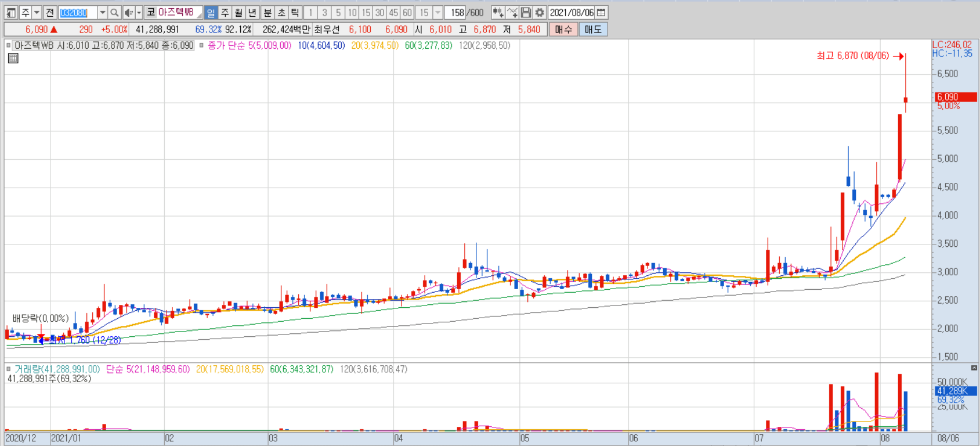This screenshot has width=980, height=446.
Task: Click the line-tools crosshair icon
Action: [x=512, y=12]
